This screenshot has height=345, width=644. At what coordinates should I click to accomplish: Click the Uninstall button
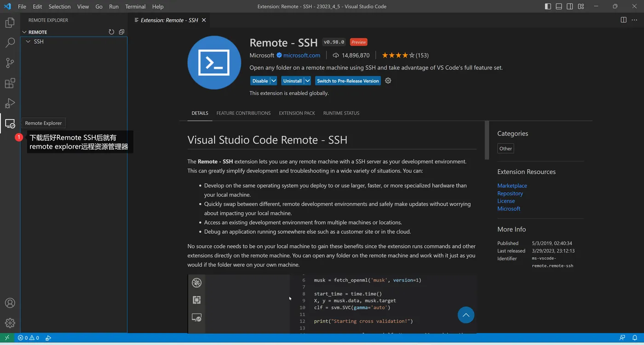[x=292, y=80]
